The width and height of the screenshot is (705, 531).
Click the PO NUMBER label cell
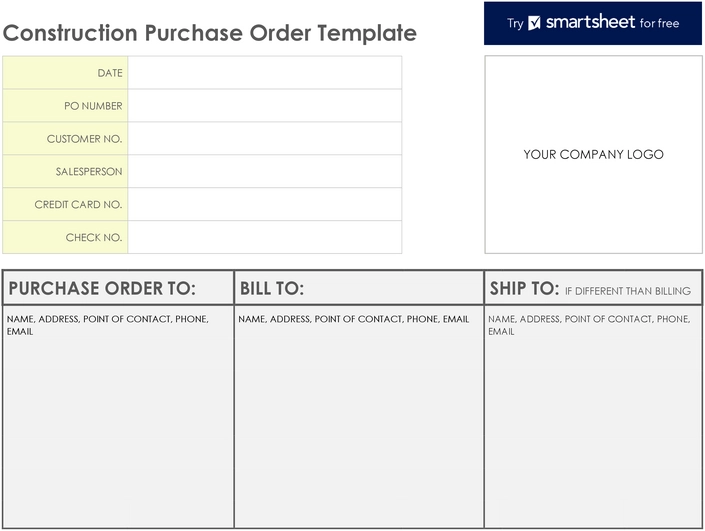point(65,106)
